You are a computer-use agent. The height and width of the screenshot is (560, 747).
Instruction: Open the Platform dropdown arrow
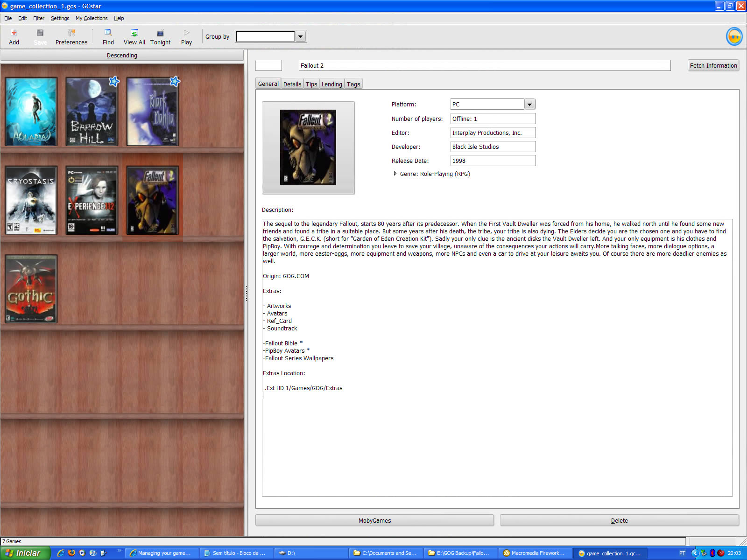[530, 105]
